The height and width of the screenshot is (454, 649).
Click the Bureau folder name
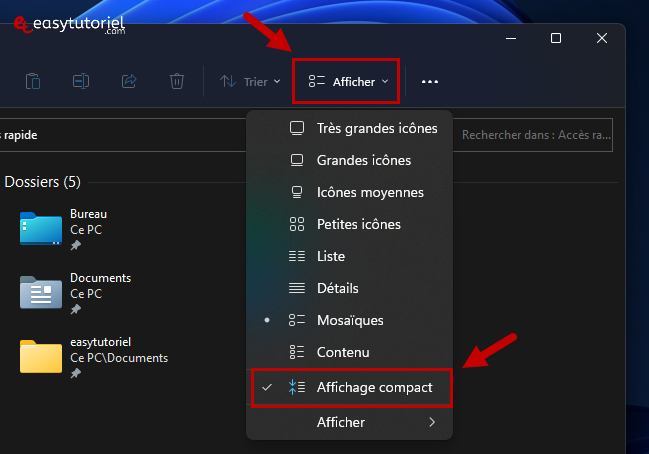coord(89,214)
